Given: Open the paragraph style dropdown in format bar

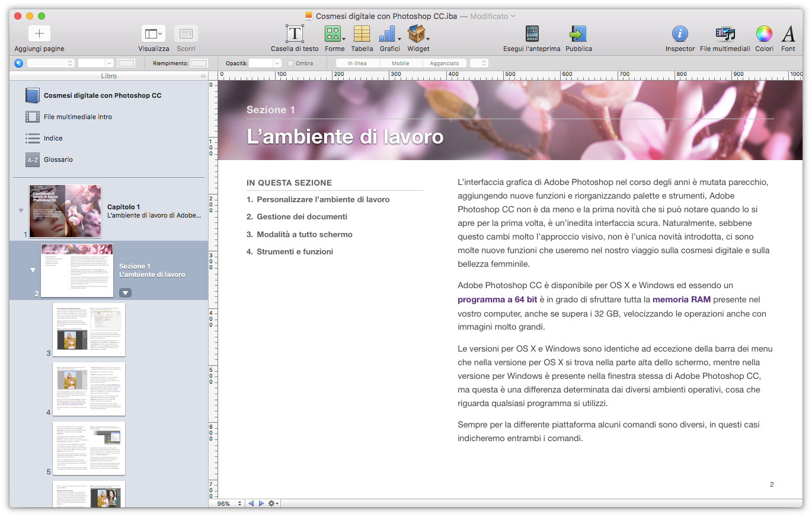Looking at the screenshot, I should [50, 63].
